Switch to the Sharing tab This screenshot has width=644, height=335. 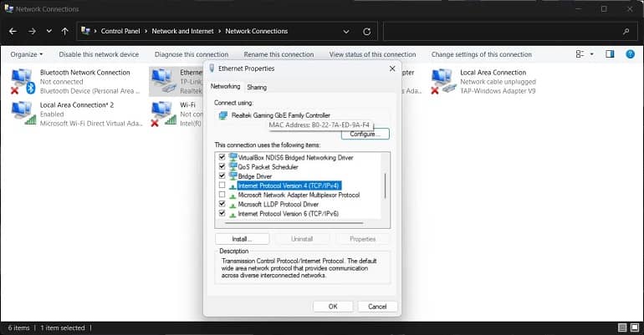[x=257, y=88]
